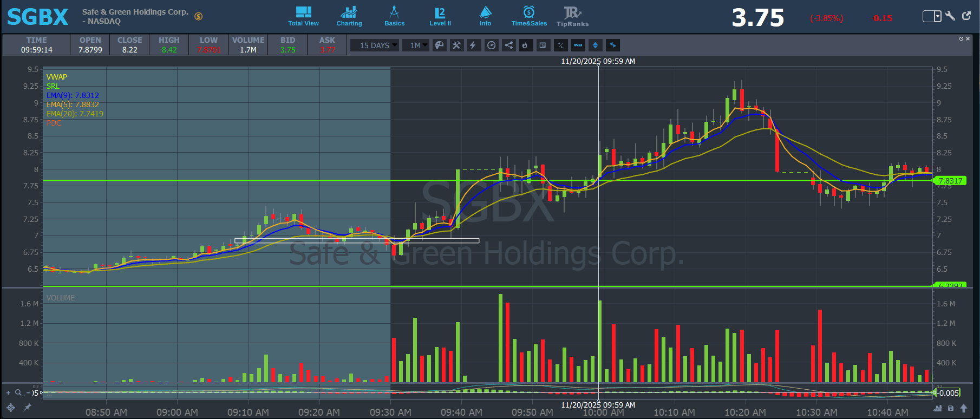This screenshot has height=419, width=980.
Task: Click the last price 3.75
Action: 758,18
